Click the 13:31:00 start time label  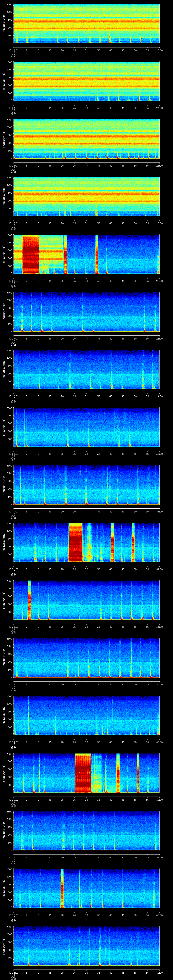[13, 569]
